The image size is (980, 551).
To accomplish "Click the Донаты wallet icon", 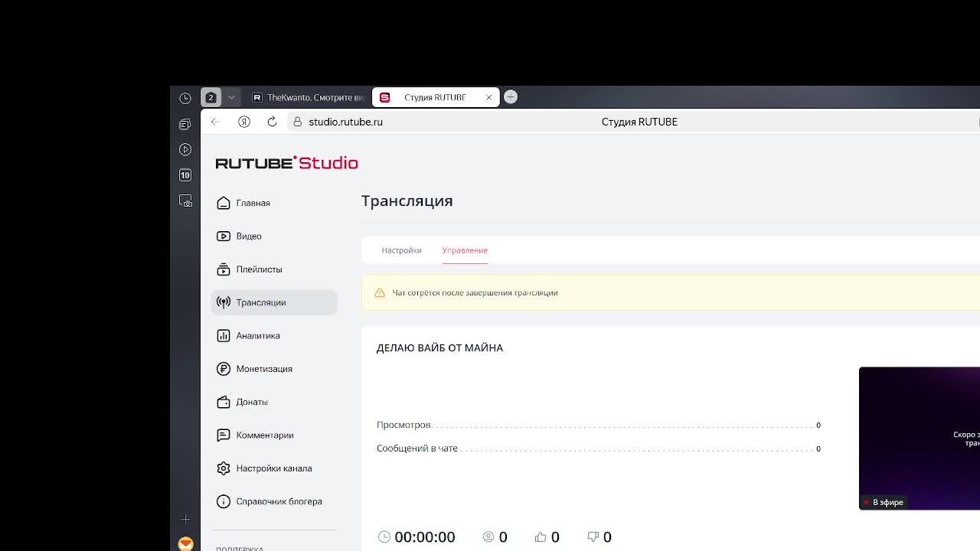I will 224,402.
